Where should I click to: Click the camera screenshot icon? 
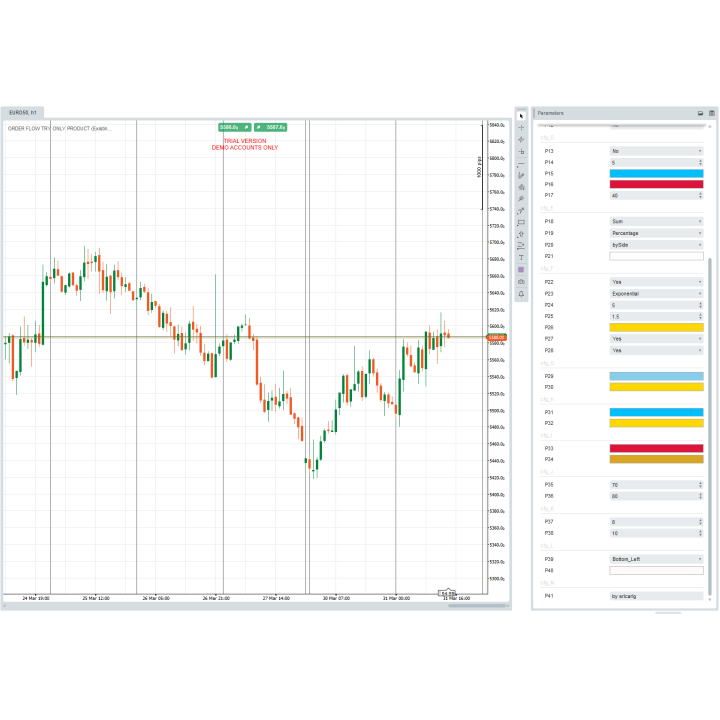(x=521, y=282)
